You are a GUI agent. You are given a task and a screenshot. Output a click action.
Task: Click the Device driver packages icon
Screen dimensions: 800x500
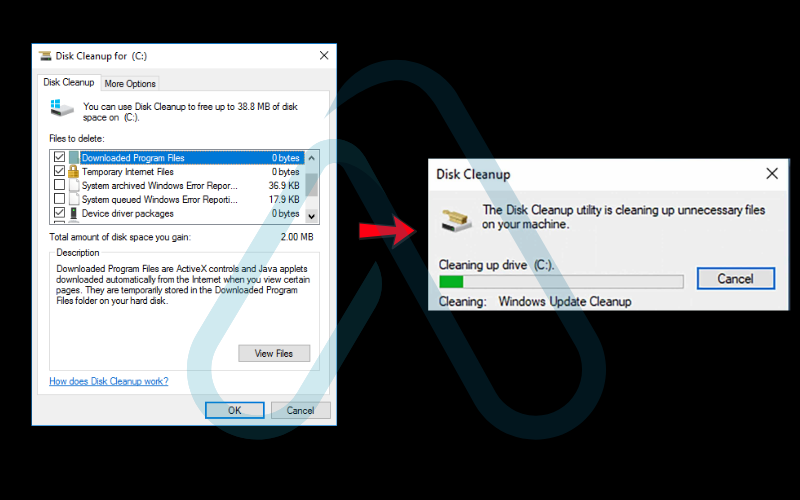pos(73,213)
